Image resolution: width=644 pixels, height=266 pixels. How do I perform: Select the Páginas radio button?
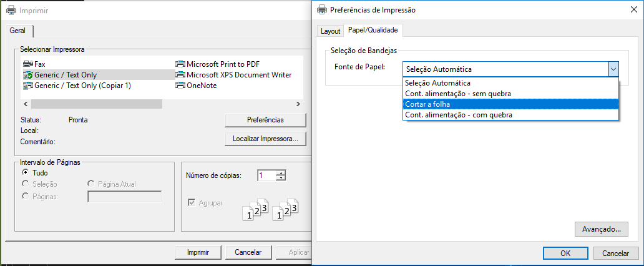pos(26,197)
